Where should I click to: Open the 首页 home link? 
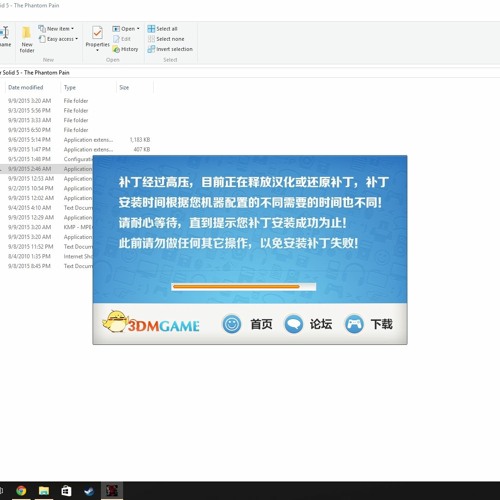261,324
